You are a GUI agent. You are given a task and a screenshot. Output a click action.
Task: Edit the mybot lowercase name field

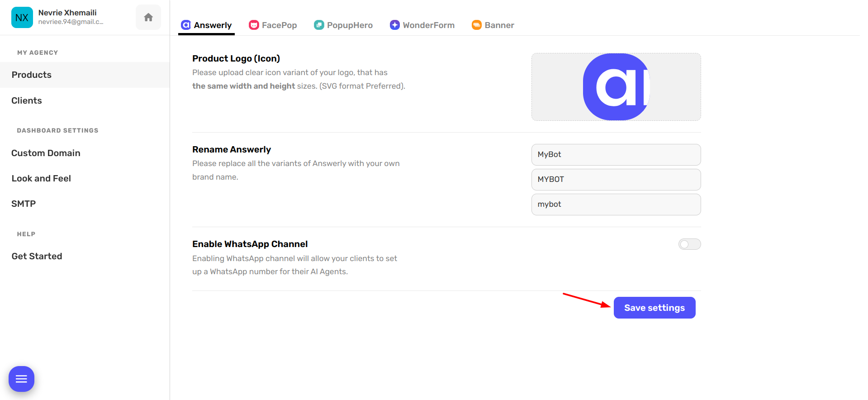pyautogui.click(x=616, y=205)
